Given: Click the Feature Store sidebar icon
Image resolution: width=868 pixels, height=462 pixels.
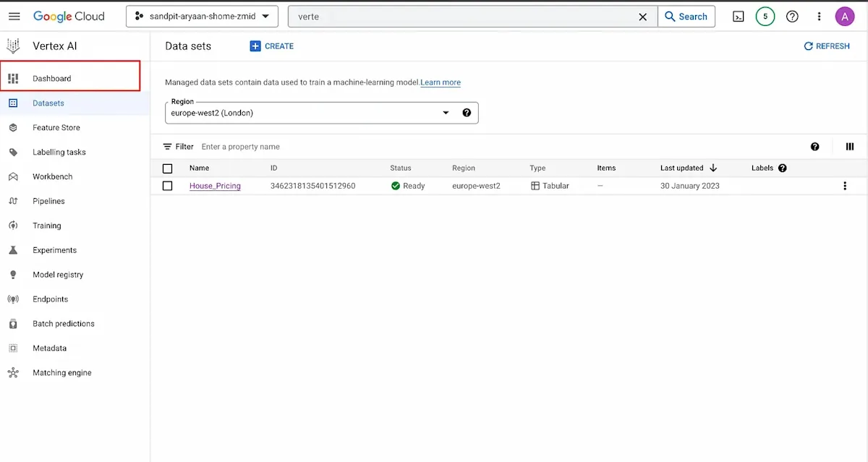Looking at the screenshot, I should click(13, 128).
